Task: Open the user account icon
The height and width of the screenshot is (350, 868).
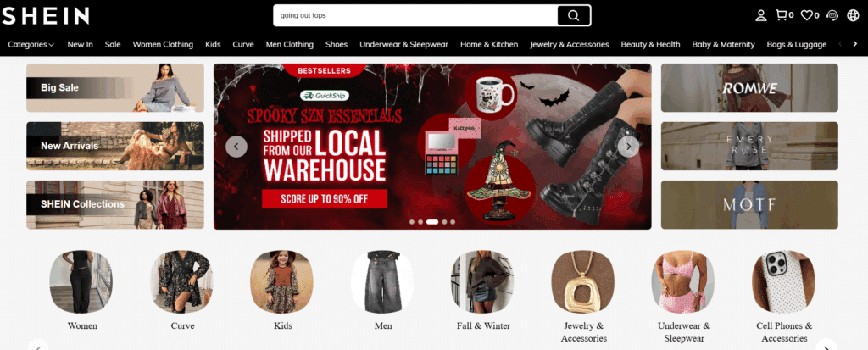Action: (x=761, y=15)
